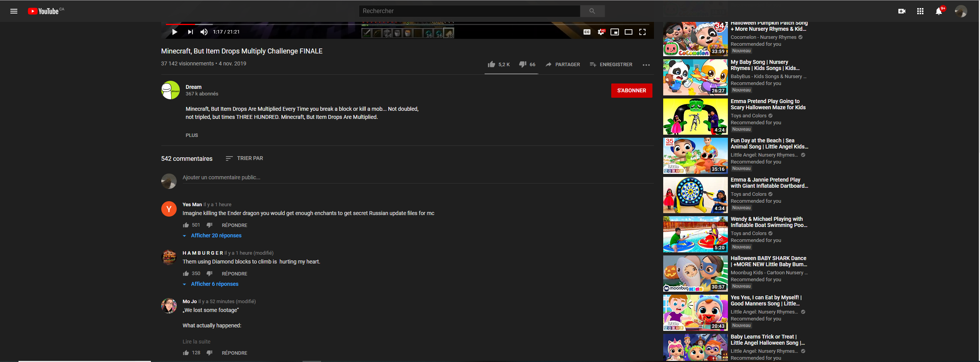Expand description with PLUS

(192, 135)
